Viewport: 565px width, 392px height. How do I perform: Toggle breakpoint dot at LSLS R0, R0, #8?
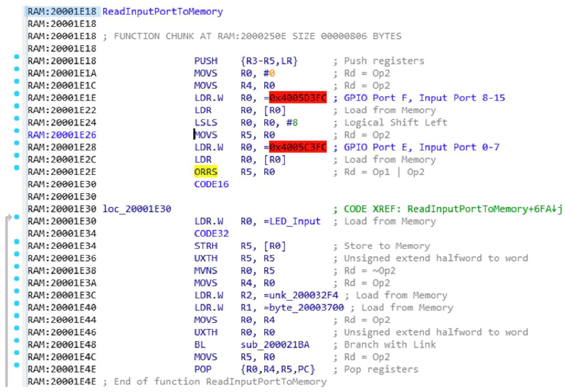coord(17,118)
